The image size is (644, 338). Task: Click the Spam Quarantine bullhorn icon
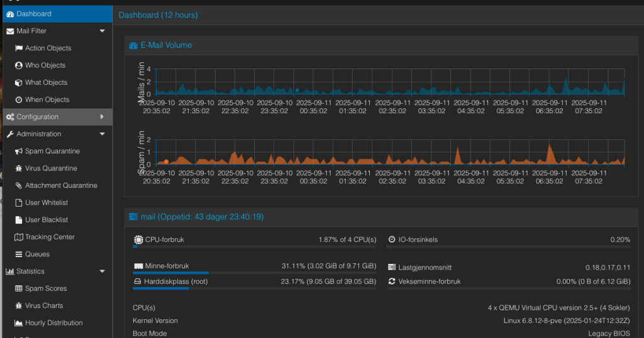(x=19, y=151)
